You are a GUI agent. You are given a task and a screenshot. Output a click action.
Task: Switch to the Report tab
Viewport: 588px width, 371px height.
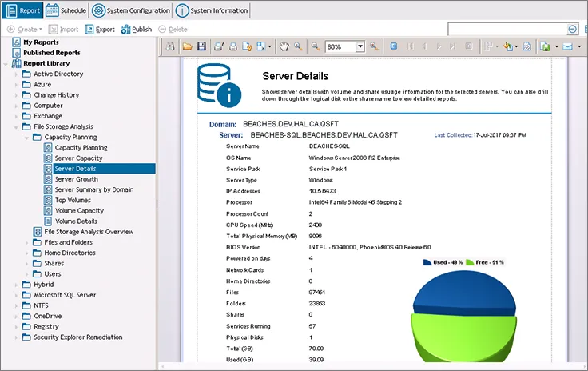[x=23, y=10]
